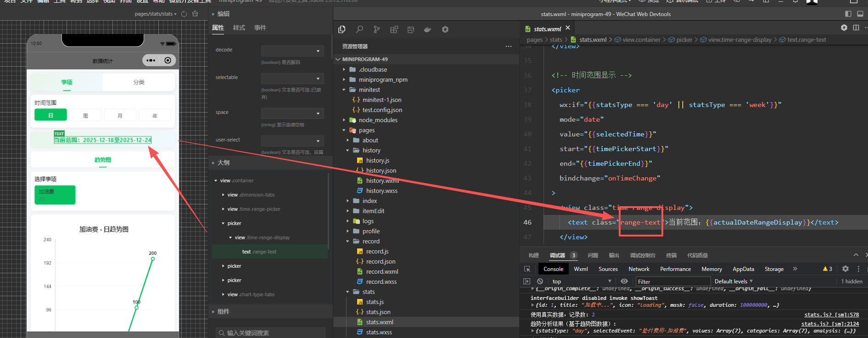Activate the element inspector arrow icon
The height and width of the screenshot is (338, 868).
point(527,269)
